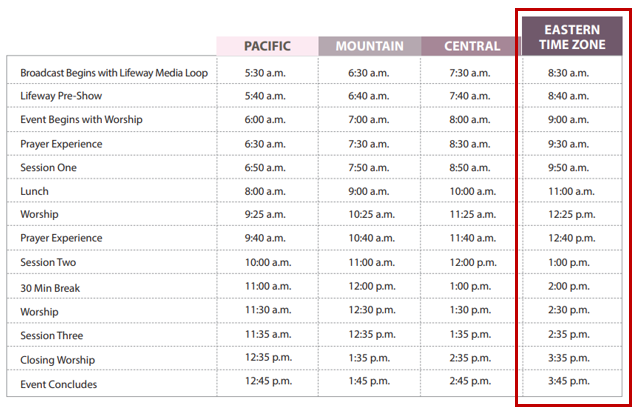Image resolution: width=641 pixels, height=412 pixels.
Task: Click the CENTRAL column header
Action: point(471,46)
